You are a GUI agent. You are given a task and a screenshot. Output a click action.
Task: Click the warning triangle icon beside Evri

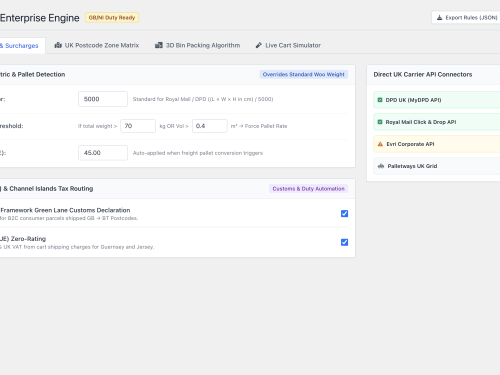tap(380, 144)
